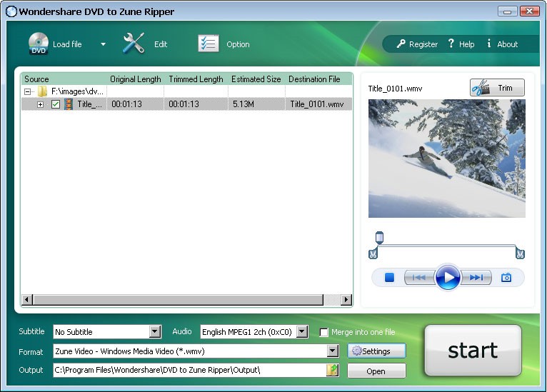This screenshot has height=392, width=547.
Task: Enable Merge into one file checkbox
Action: pos(323,332)
